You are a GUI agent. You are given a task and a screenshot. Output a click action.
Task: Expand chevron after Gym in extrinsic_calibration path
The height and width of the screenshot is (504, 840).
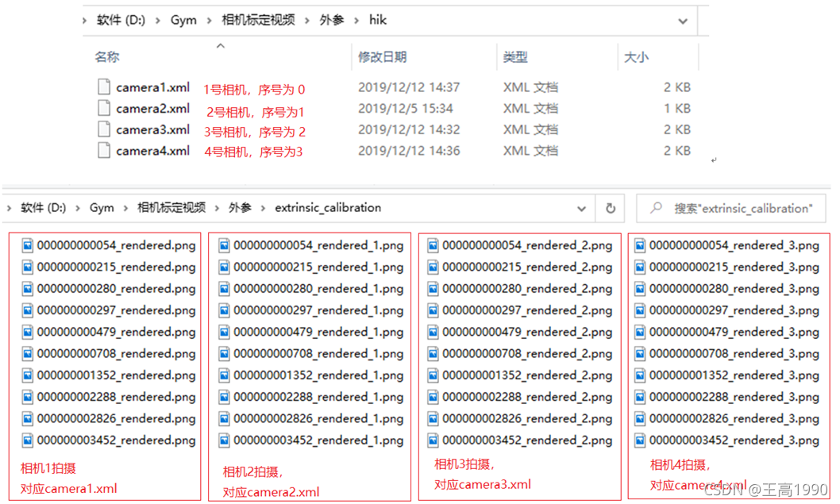pyautogui.click(x=126, y=208)
